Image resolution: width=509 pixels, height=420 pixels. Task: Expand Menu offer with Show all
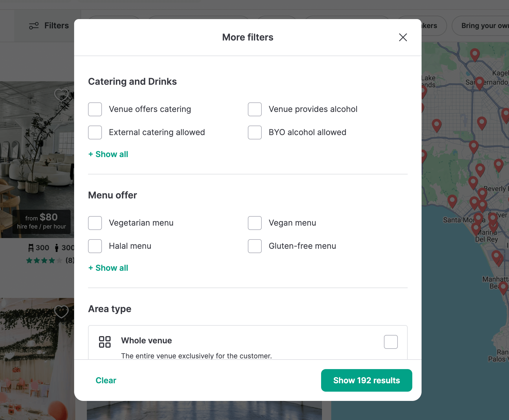click(x=108, y=268)
